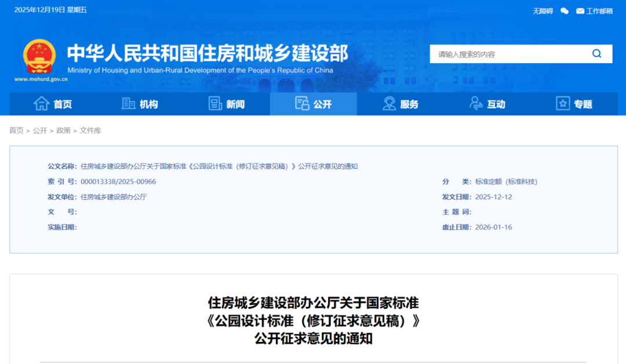The width and height of the screenshot is (626, 364).
Task: Click the 首页 home icon in navigation
Action: pyautogui.click(x=43, y=104)
